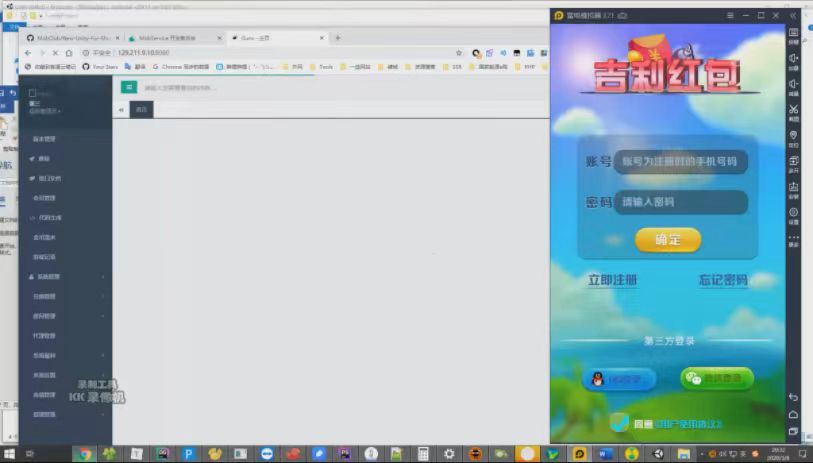The height and width of the screenshot is (463, 813).
Task: Open the calculator from the taskbar
Action: pos(423,454)
